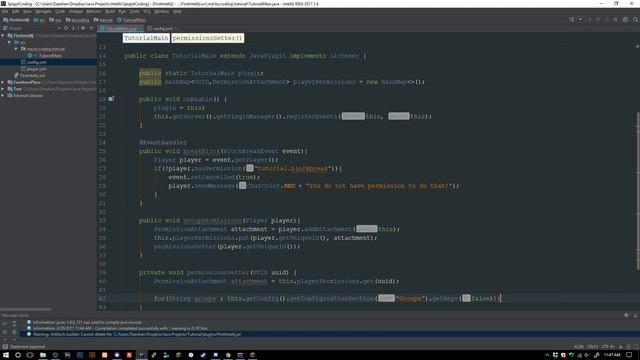Screen dimensions: 640x360
Task: Open the run configuration dropdown
Action: pos(580,20)
